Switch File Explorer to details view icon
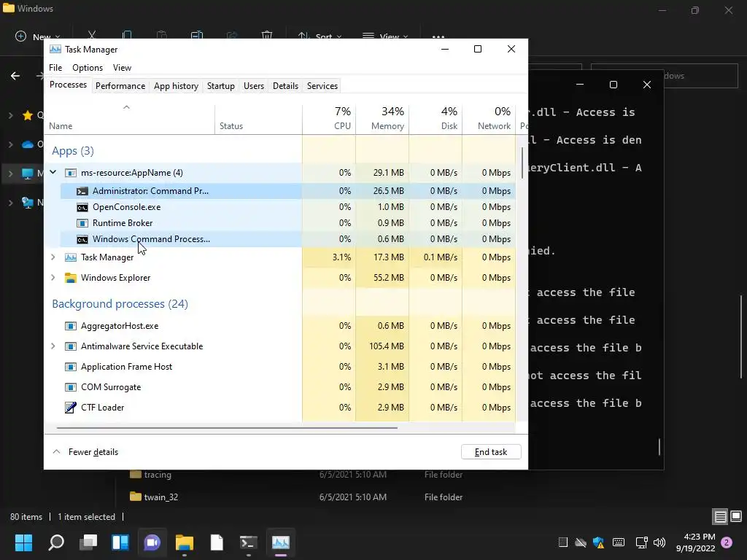The image size is (747, 560). [720, 517]
